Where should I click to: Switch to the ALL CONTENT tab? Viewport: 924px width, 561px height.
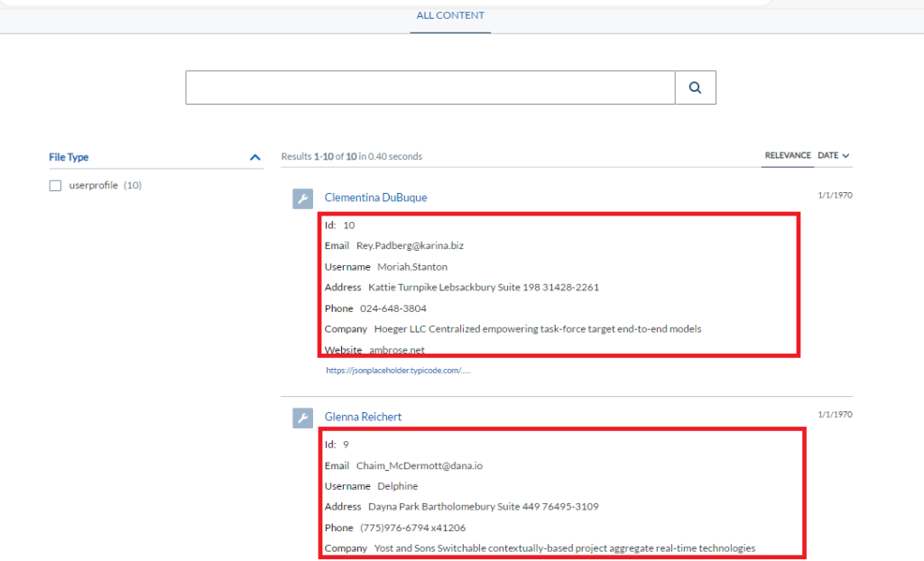pos(449,15)
